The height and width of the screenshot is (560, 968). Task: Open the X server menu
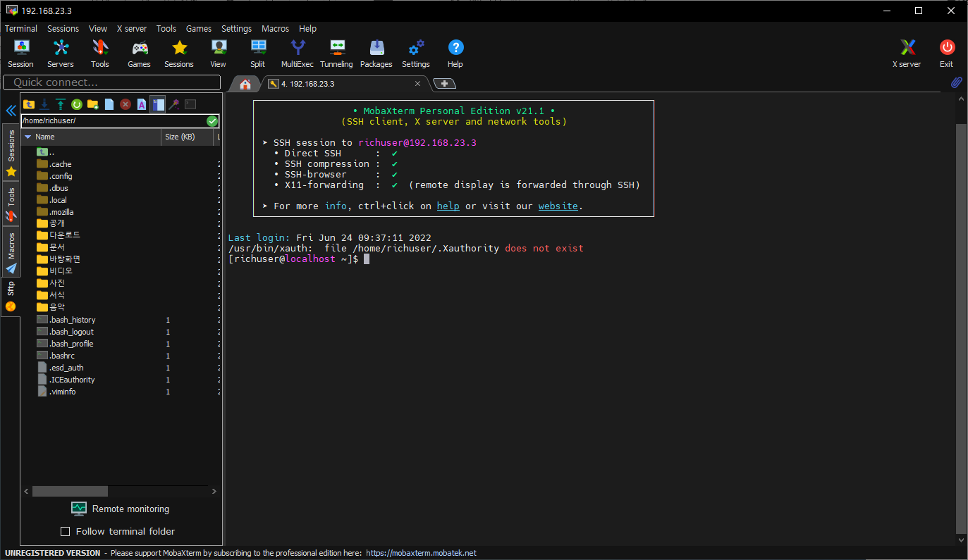point(132,29)
